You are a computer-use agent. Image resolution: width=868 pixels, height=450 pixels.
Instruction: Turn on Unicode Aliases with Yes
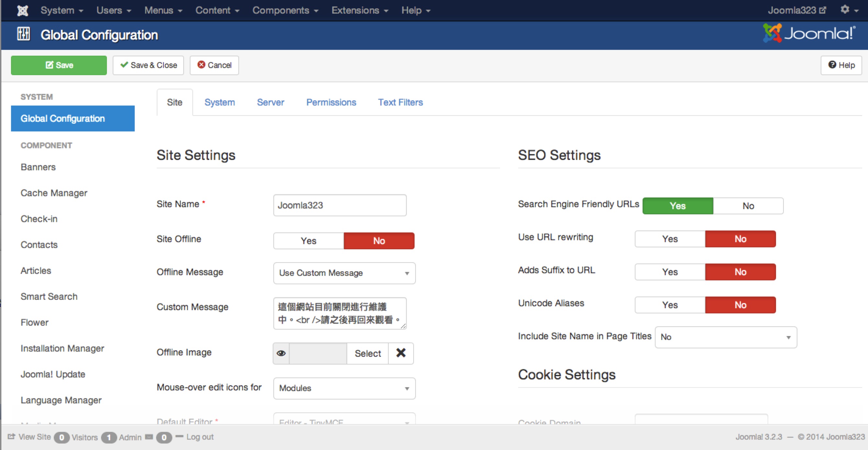pyautogui.click(x=669, y=305)
